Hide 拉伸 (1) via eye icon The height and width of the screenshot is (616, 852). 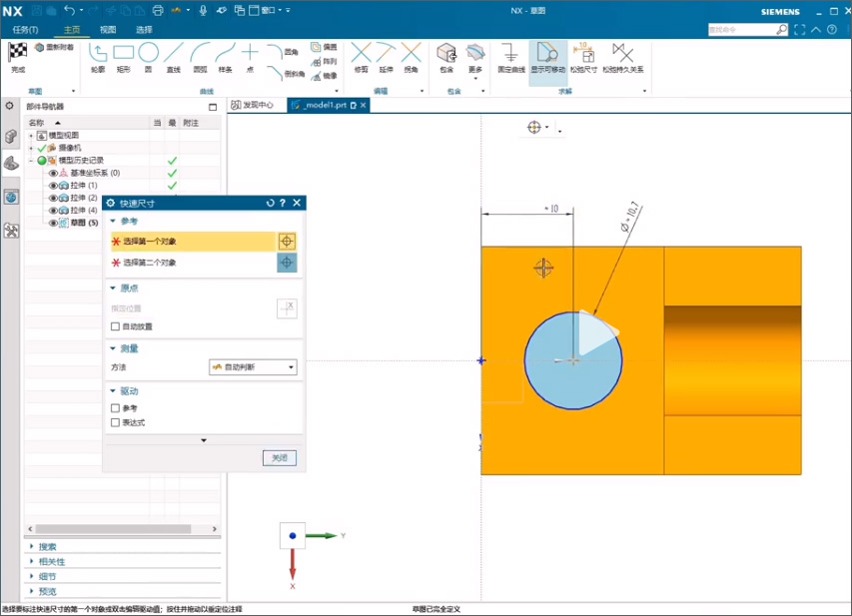click(53, 186)
